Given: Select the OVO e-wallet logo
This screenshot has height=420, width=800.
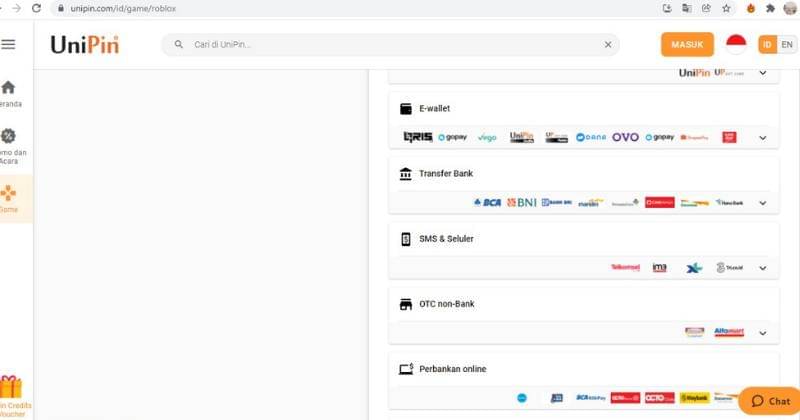Looking at the screenshot, I should pyautogui.click(x=625, y=137).
